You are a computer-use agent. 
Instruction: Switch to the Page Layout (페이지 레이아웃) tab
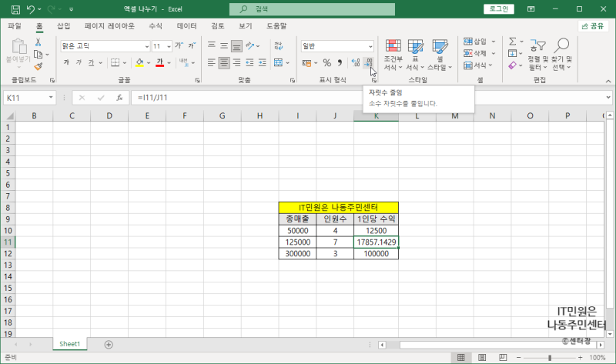pos(109,26)
